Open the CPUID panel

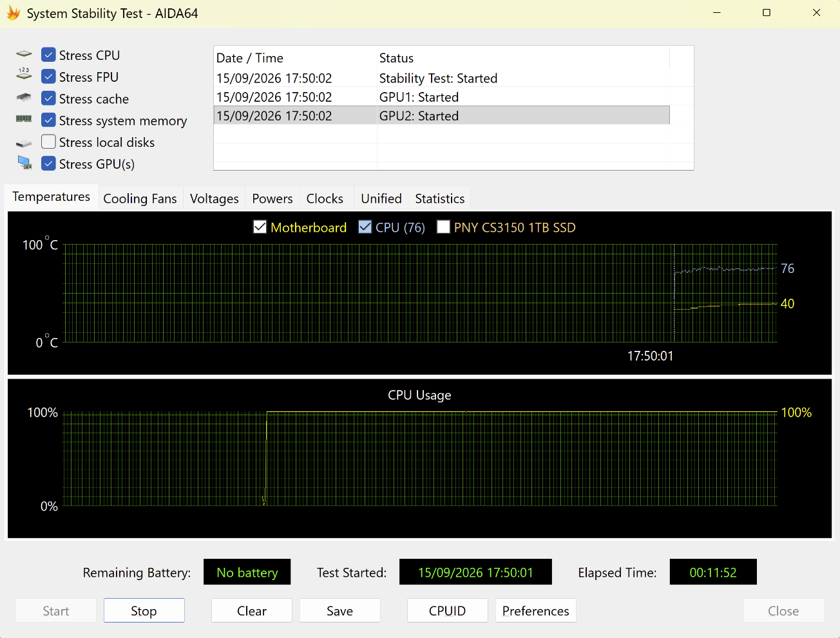[x=448, y=610]
